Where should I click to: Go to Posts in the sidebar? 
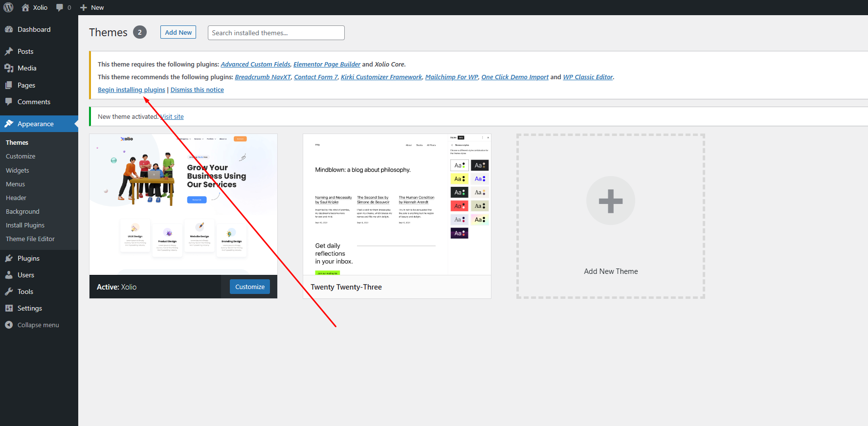(39, 51)
